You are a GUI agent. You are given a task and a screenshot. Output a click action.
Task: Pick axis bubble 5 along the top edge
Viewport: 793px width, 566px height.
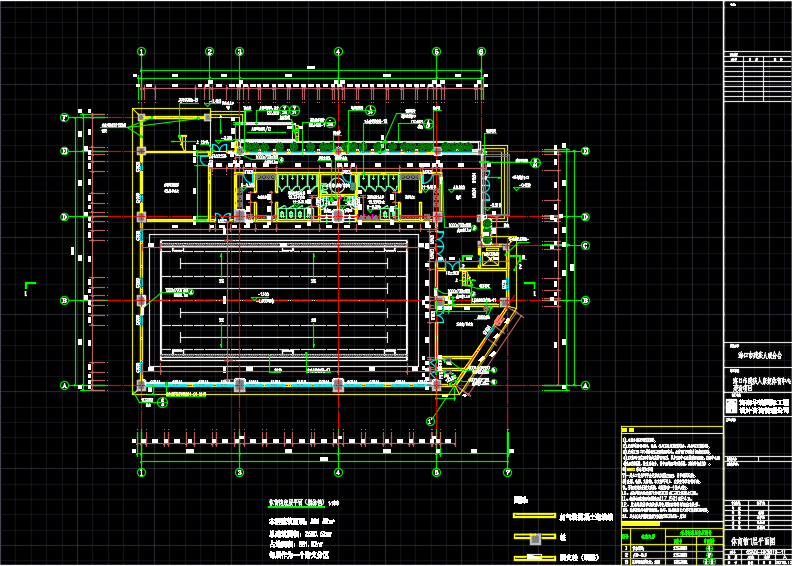tap(436, 52)
